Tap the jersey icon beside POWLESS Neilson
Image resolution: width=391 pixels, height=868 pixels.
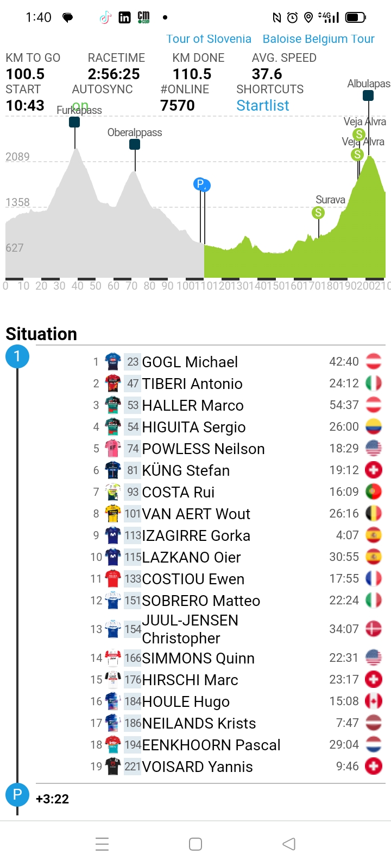(112, 449)
